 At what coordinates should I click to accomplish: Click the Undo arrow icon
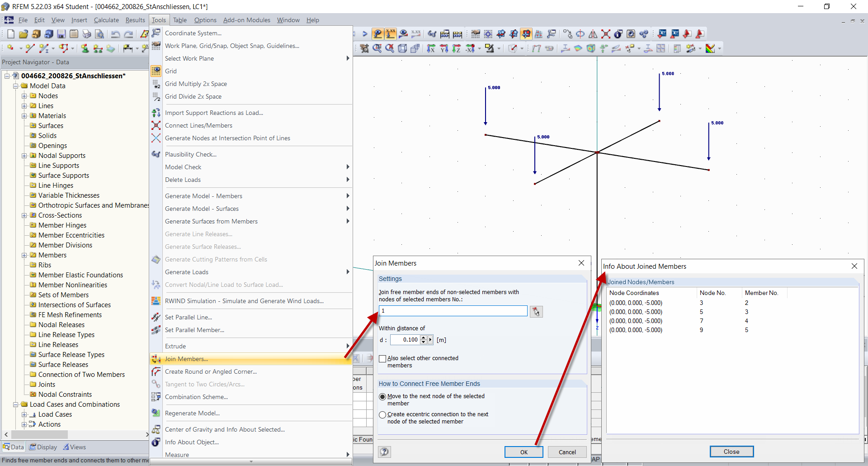(116, 34)
